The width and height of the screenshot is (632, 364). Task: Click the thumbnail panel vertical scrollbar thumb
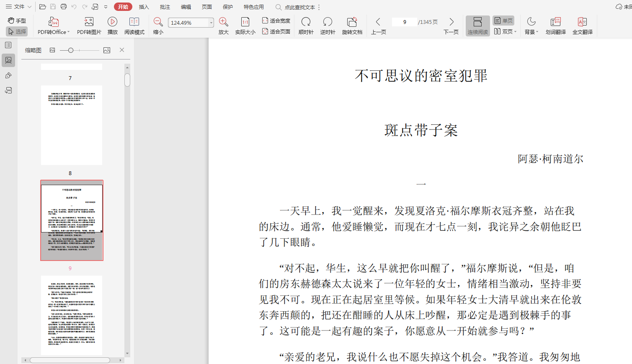click(127, 80)
